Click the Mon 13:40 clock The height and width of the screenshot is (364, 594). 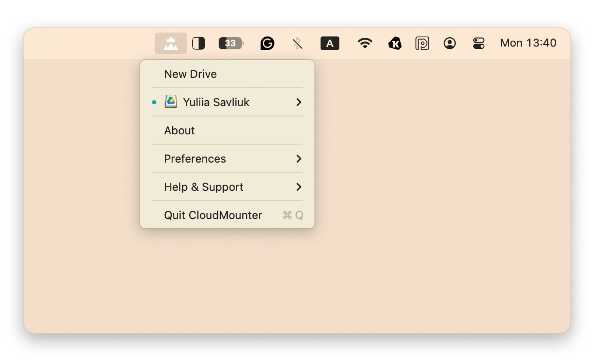tap(528, 43)
